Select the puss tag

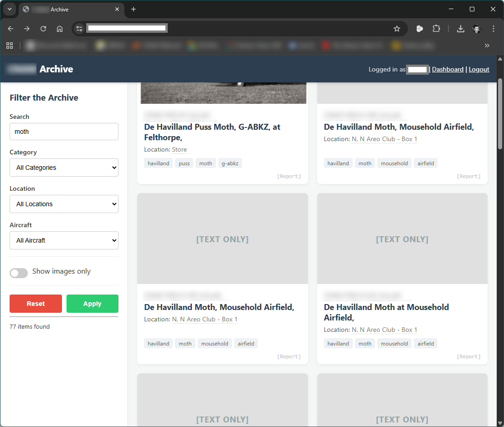(x=184, y=163)
